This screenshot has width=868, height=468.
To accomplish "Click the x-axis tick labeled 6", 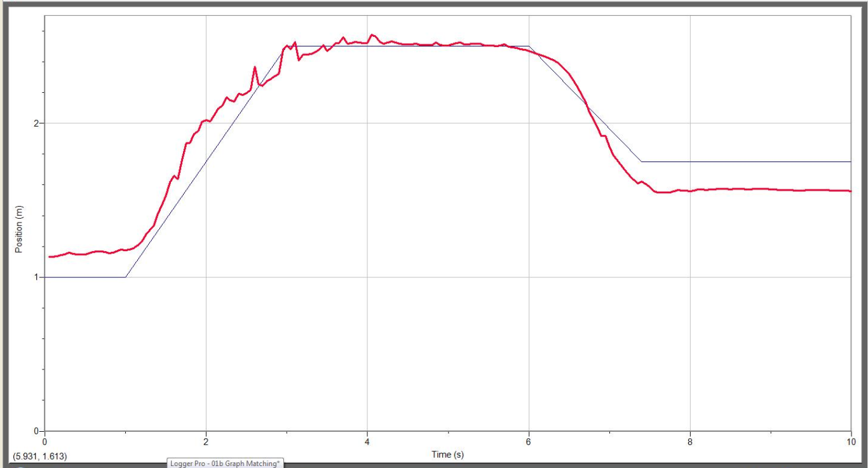I will 528,440.
